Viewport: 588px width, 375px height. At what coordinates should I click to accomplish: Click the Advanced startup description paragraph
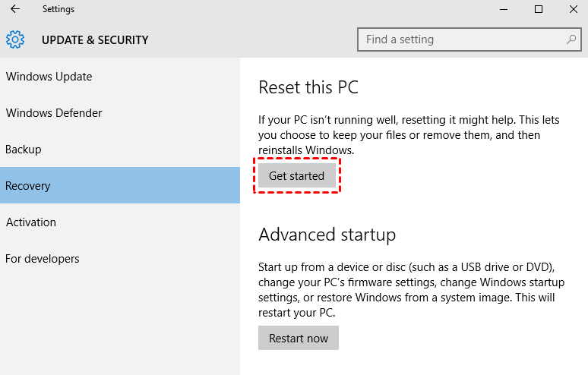412,289
